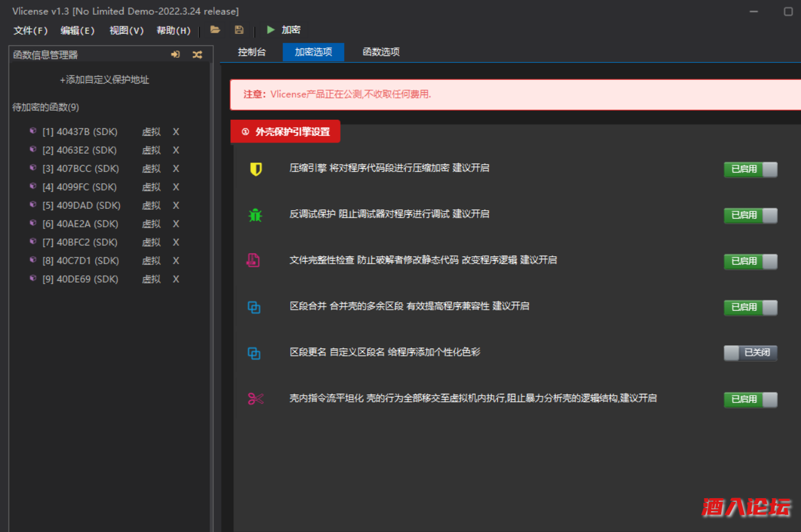Remove function 40C7D1 with its X
The image size is (801, 532).
coord(176,260)
